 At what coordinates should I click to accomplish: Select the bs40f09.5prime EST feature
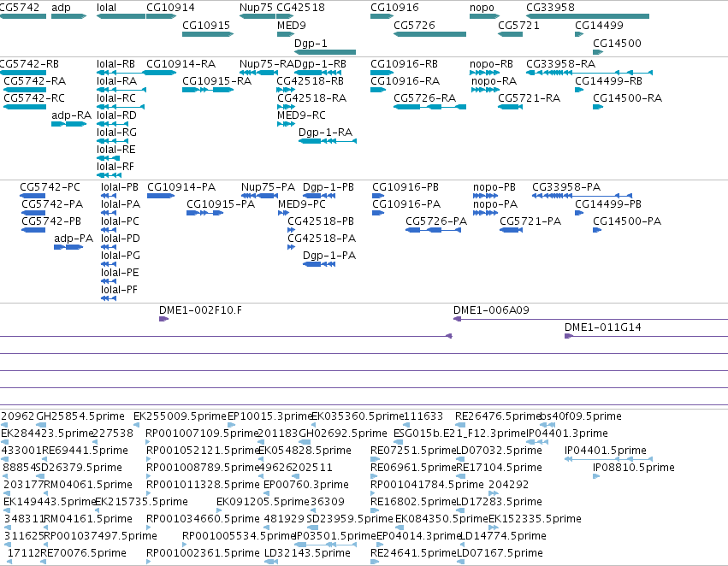click(x=547, y=425)
